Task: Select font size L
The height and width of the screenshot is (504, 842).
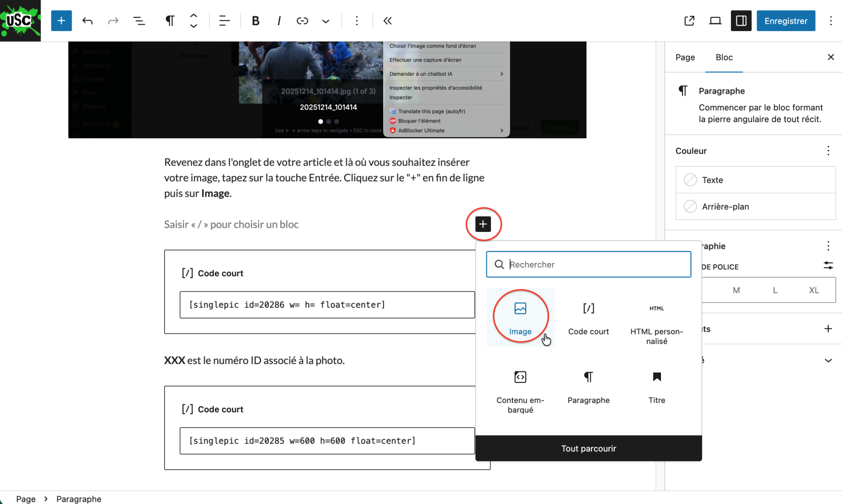Action: tap(775, 290)
